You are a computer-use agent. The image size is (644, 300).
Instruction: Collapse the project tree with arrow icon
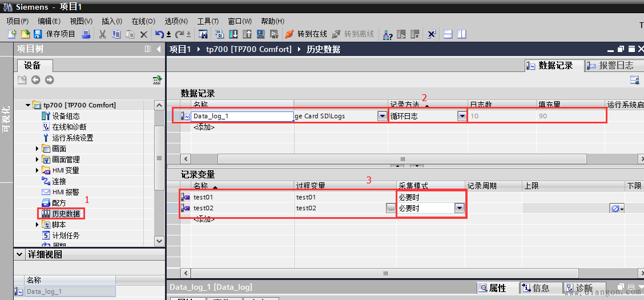[159, 49]
